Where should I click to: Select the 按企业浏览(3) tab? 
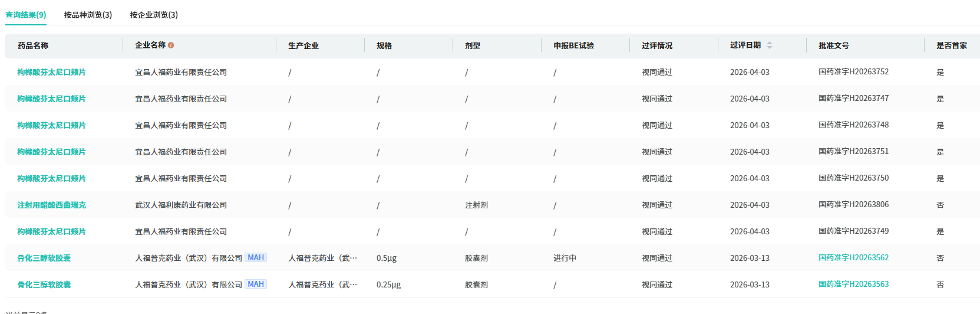point(154,15)
